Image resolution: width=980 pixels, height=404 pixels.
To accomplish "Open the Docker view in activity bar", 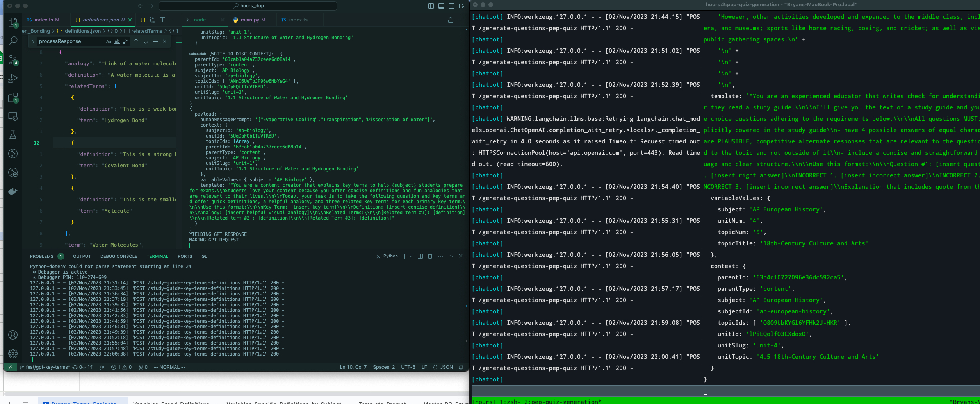I will 13,191.
